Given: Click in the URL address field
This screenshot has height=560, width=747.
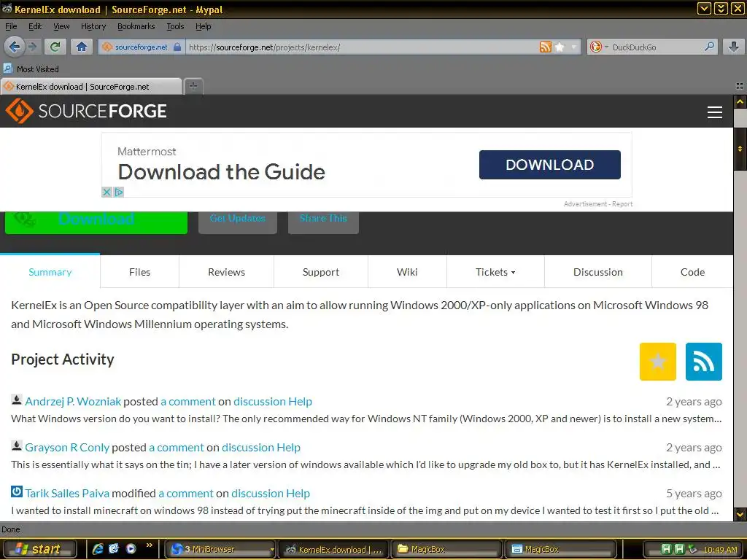Looking at the screenshot, I should coord(362,47).
